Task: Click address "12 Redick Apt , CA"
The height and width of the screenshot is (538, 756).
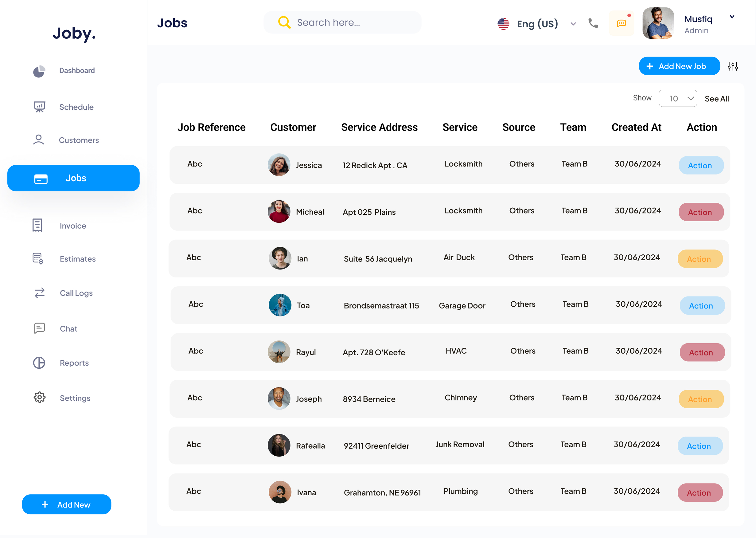Action: point(375,165)
